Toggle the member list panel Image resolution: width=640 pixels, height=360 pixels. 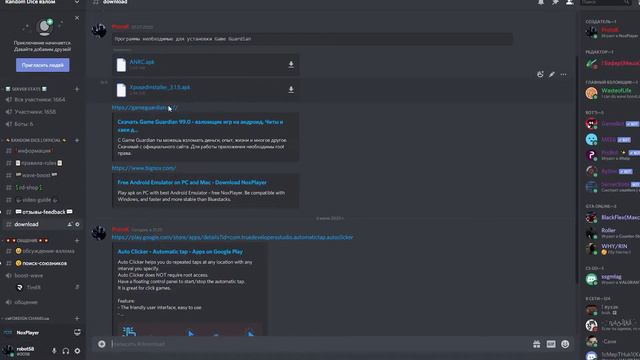569,2
